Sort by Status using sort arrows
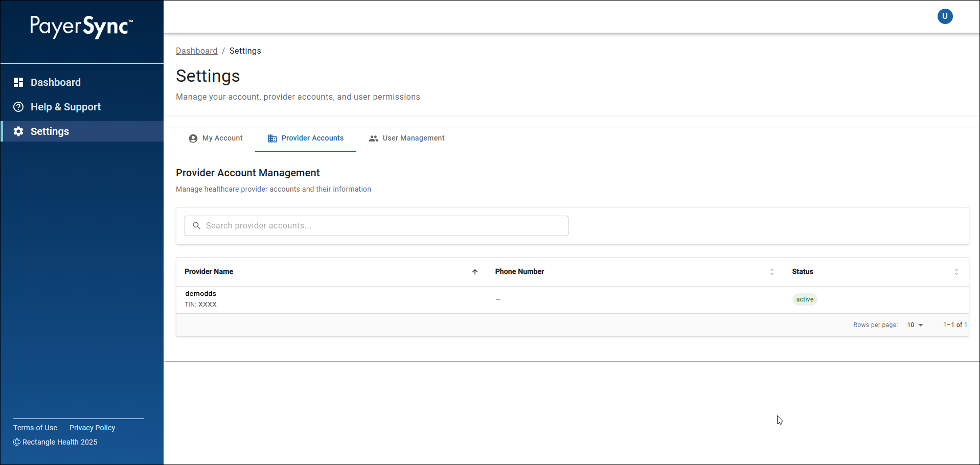Screen dimensions: 980x465 pyautogui.click(x=956, y=272)
